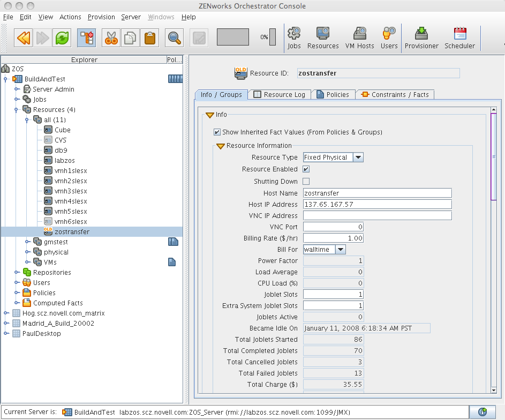Open the File menu
505x420 pixels.
point(8,17)
